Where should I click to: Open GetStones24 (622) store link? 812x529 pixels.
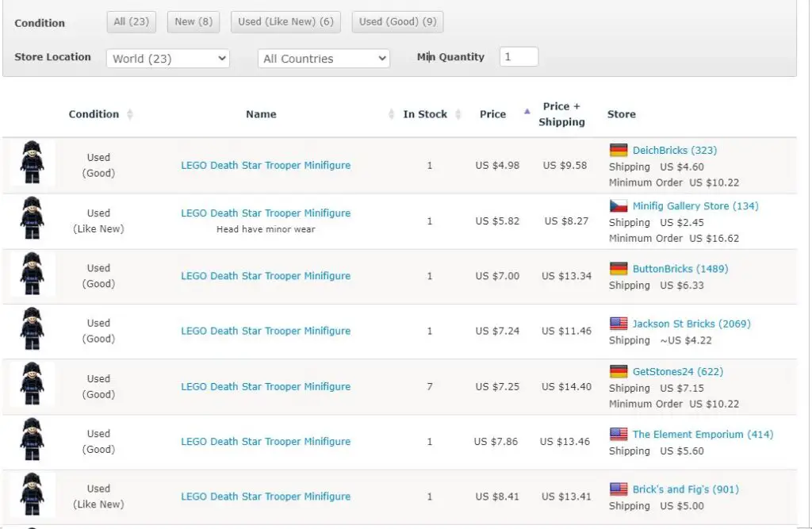point(677,371)
